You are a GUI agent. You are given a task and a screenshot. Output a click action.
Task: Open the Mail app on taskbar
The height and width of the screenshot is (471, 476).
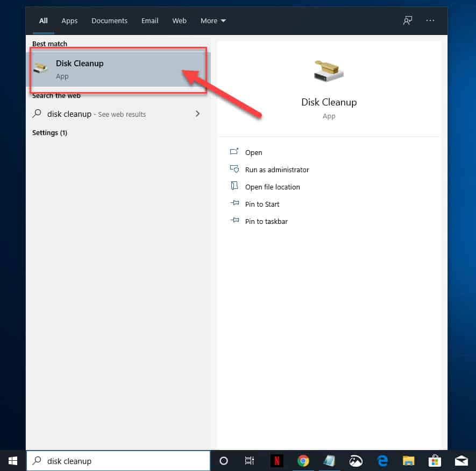click(x=461, y=461)
